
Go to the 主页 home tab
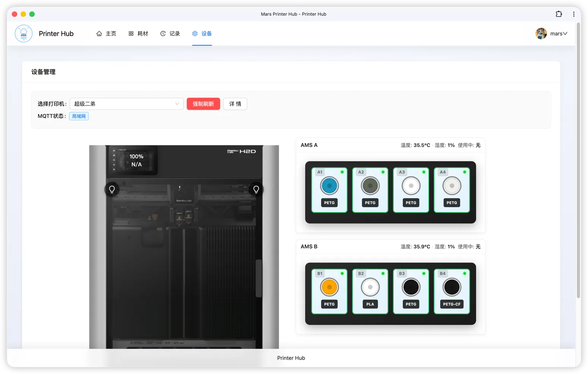[106, 33]
